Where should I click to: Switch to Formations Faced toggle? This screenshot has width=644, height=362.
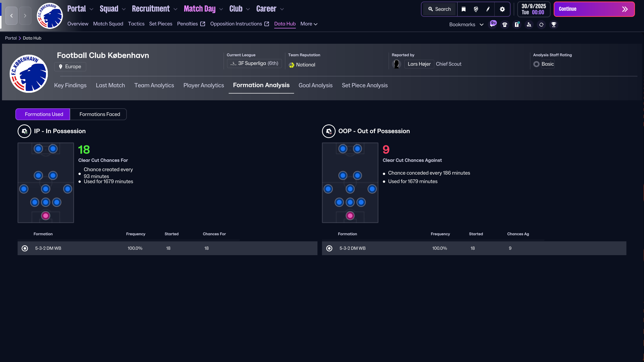coord(100,114)
